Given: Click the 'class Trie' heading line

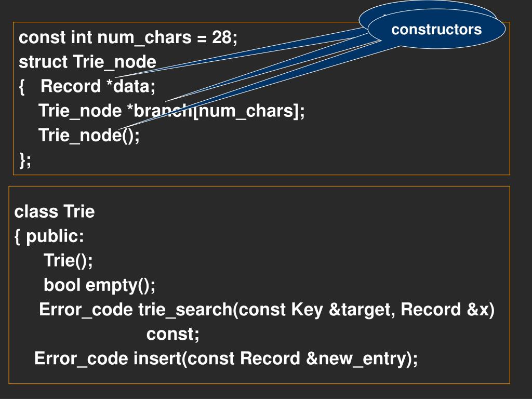Looking at the screenshot, I should click(54, 211).
